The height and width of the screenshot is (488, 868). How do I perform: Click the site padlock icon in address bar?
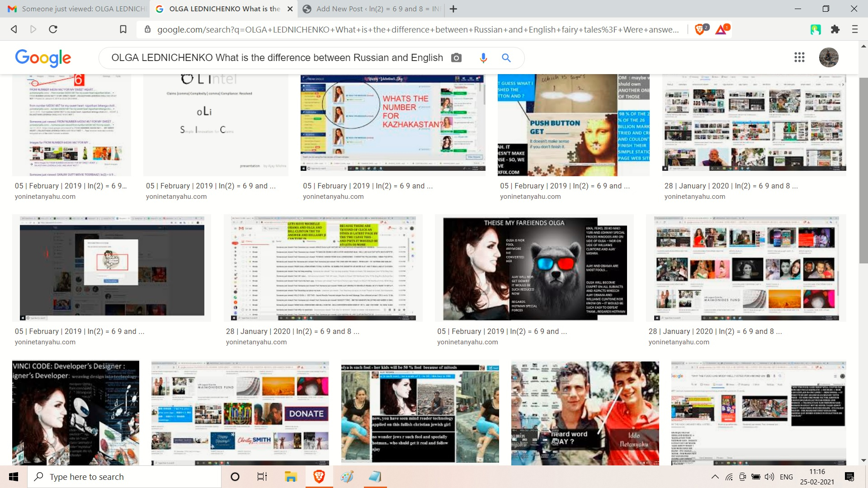click(147, 29)
